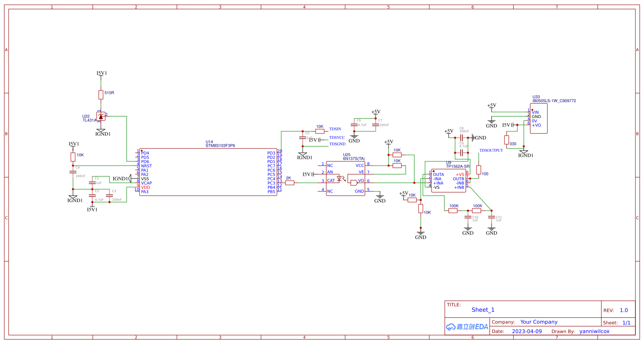Screen dimensions: 644x344
Task: Select the TDSOUTPUT net label
Action: [x=491, y=150]
